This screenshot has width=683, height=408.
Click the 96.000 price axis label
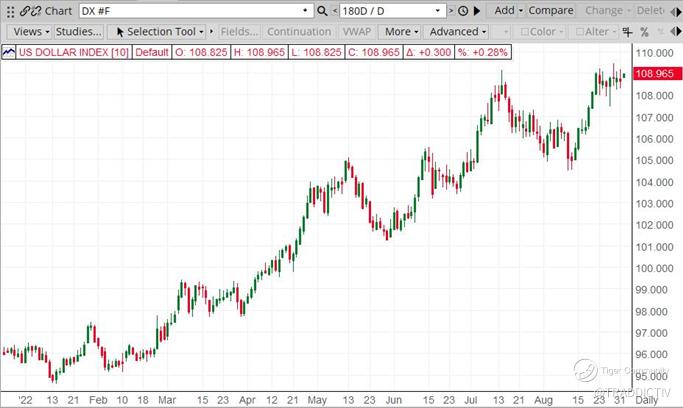[x=651, y=354]
